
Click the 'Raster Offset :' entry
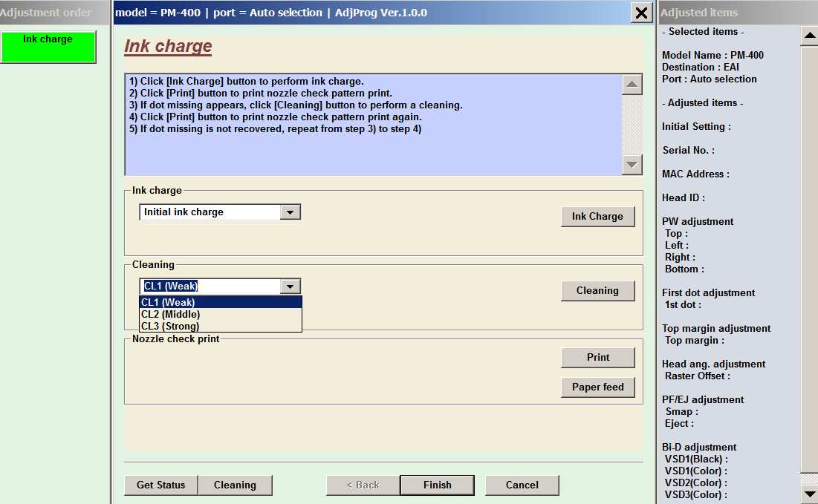coord(698,376)
